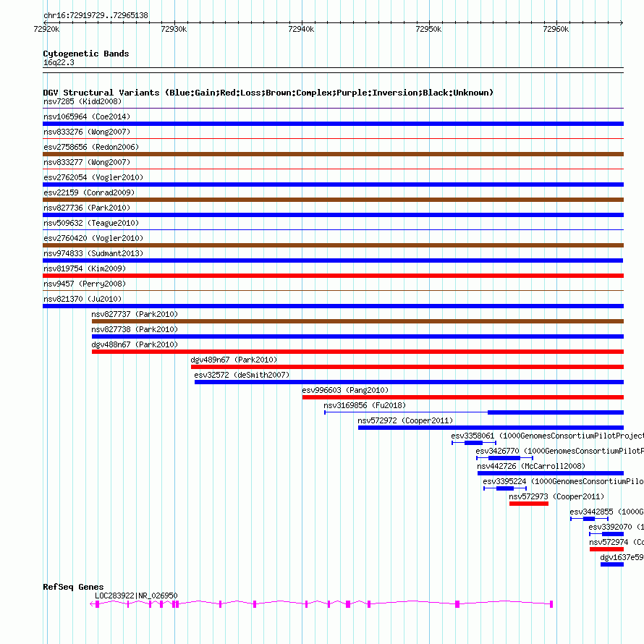Click the nsv7285 (Kidd2008) variant label

[82, 101]
